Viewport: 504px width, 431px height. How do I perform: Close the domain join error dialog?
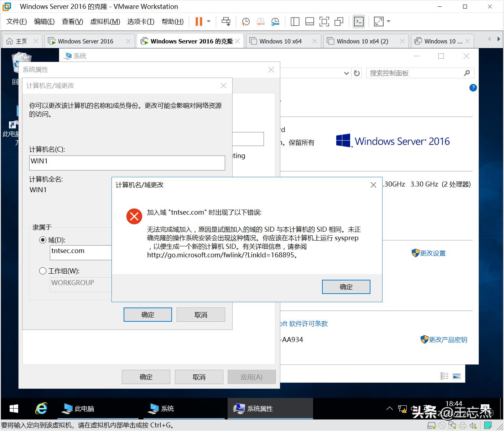click(x=373, y=185)
